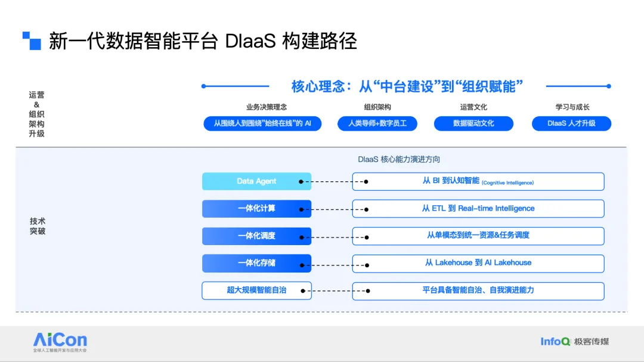Click 平台具备智能自治、自我演进能力 box
644x362 pixels.
tap(478, 291)
